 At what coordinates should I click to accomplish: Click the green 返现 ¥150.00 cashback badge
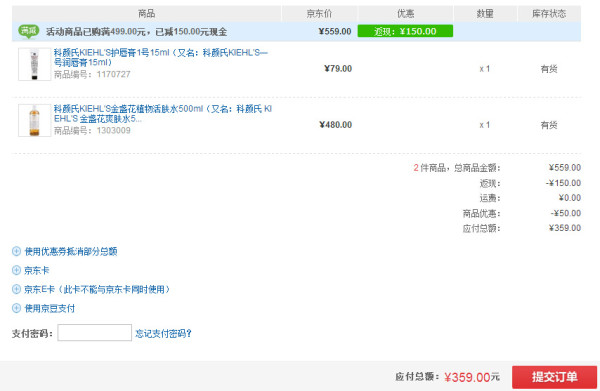pyautogui.click(x=405, y=31)
